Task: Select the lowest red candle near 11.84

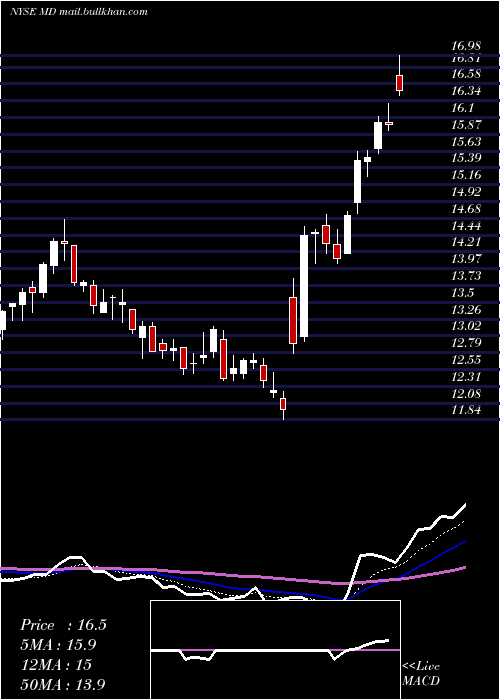Action: point(283,404)
